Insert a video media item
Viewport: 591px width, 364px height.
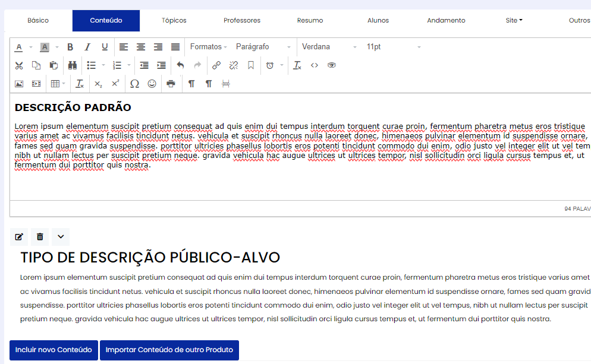pos(36,84)
